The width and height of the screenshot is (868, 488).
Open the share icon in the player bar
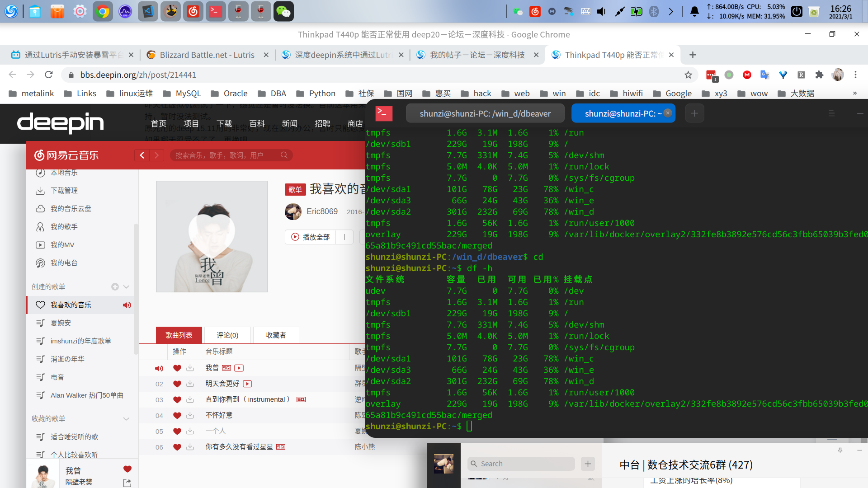pyautogui.click(x=127, y=483)
